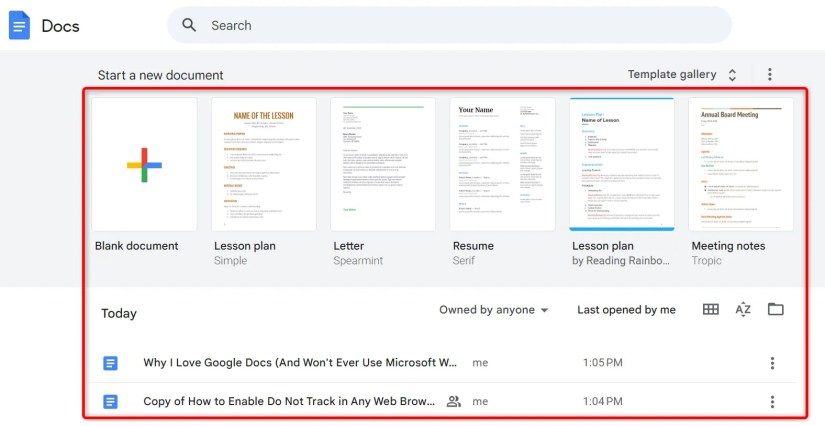Open the file picker folder icon
Image resolution: width=825 pixels, height=426 pixels.
coord(776,309)
